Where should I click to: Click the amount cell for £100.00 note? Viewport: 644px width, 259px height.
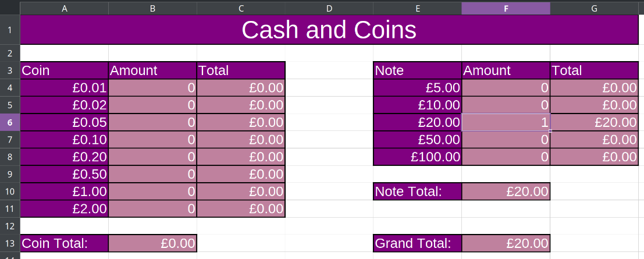(x=506, y=157)
